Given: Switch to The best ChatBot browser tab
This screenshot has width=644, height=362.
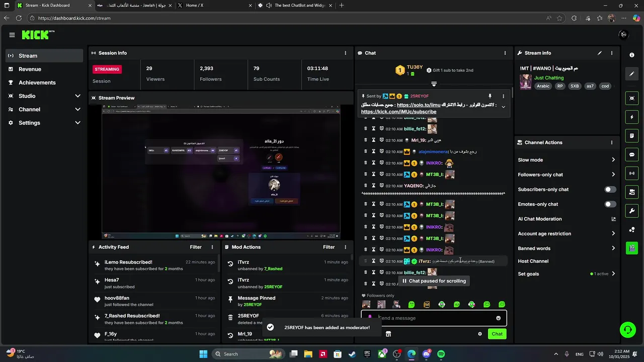Looking at the screenshot, I should (295, 6).
